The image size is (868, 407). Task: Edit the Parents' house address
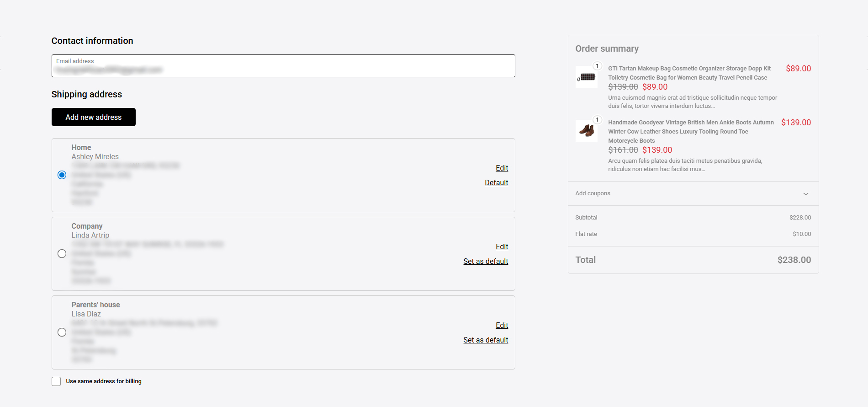pos(502,326)
